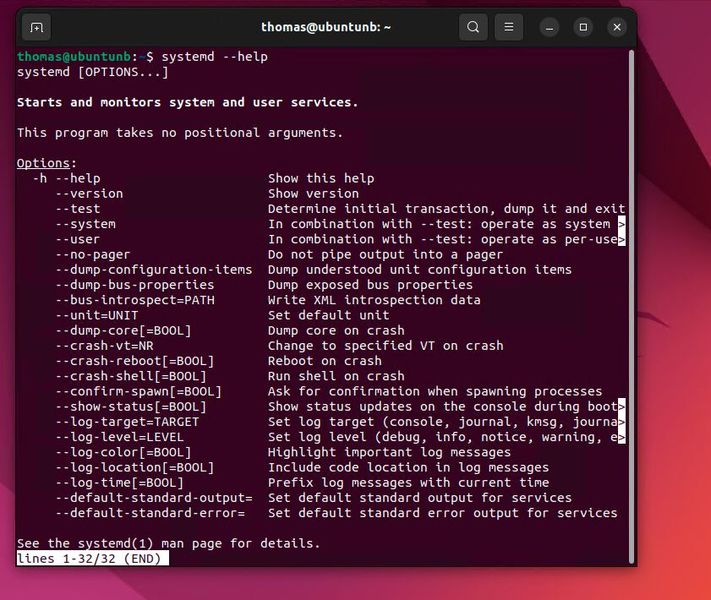Click 'Reboot on crash' description
Image resolution: width=711 pixels, height=600 pixels.
325,361
